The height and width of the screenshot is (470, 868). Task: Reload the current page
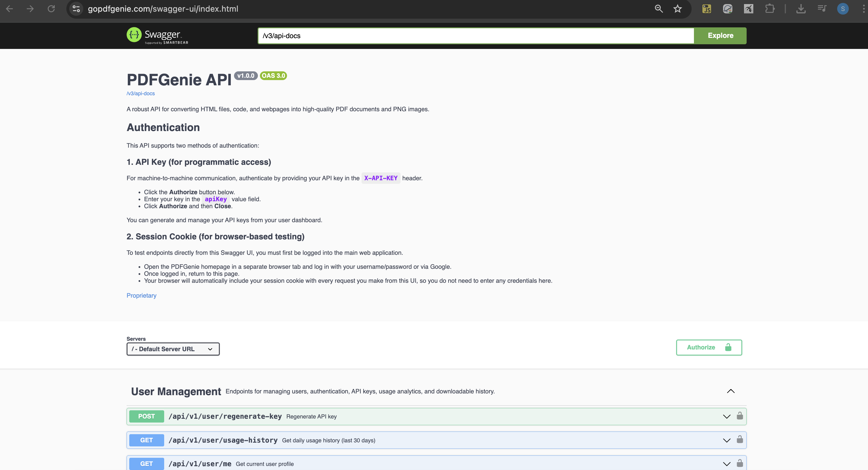point(51,8)
